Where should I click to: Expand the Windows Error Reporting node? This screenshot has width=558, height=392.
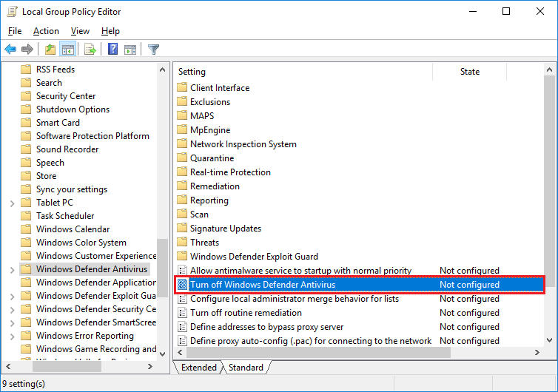(x=12, y=336)
